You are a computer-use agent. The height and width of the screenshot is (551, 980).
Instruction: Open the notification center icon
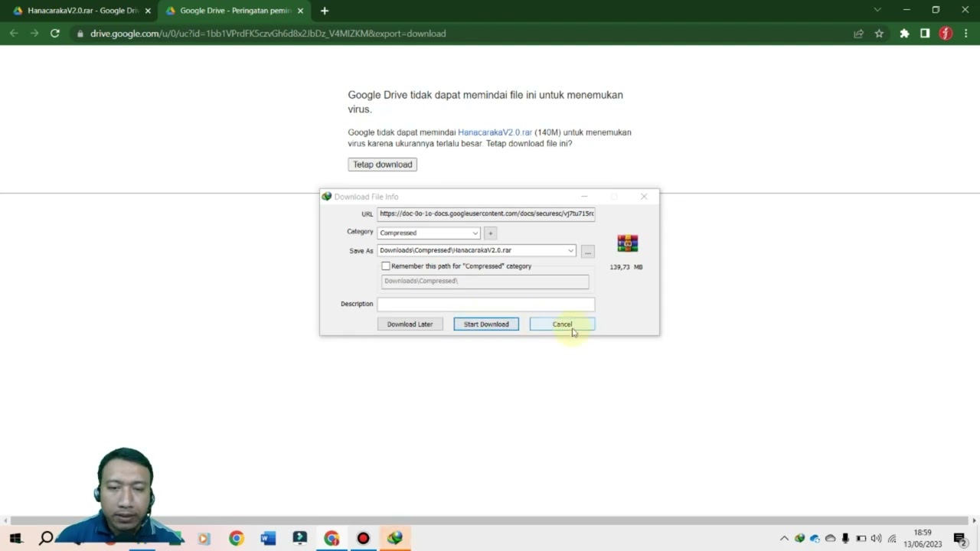tap(960, 539)
